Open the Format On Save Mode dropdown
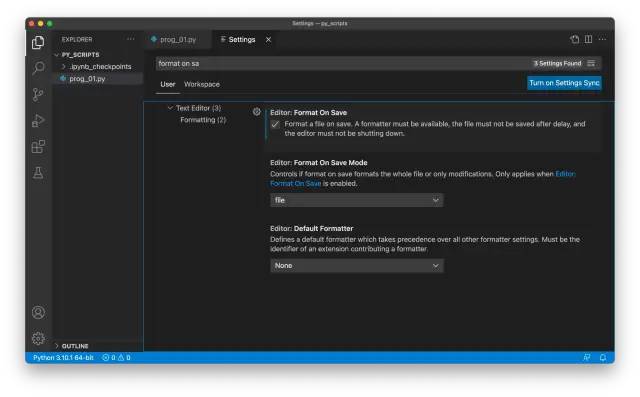This screenshot has width=640, height=397. pyautogui.click(x=356, y=200)
